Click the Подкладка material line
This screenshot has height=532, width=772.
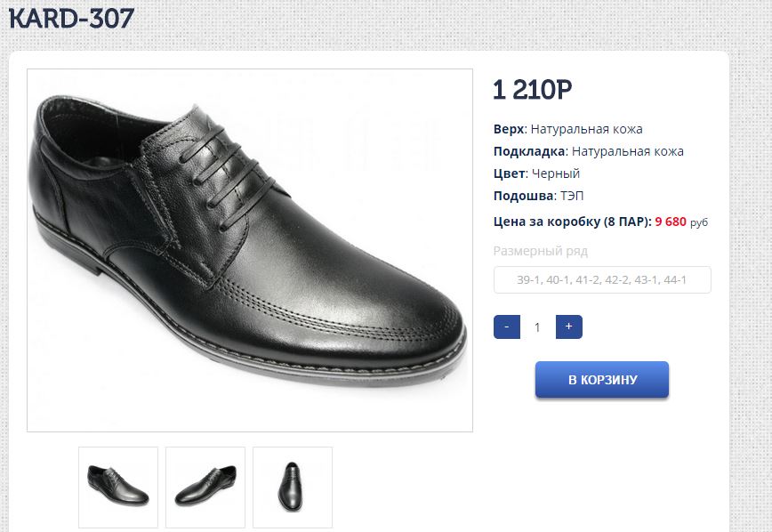pos(588,151)
